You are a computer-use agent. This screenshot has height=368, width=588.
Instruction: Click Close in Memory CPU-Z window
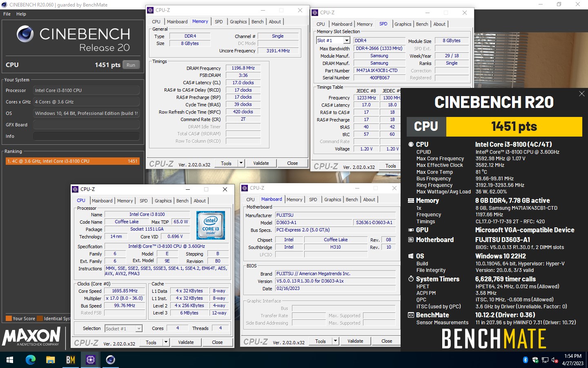(292, 163)
